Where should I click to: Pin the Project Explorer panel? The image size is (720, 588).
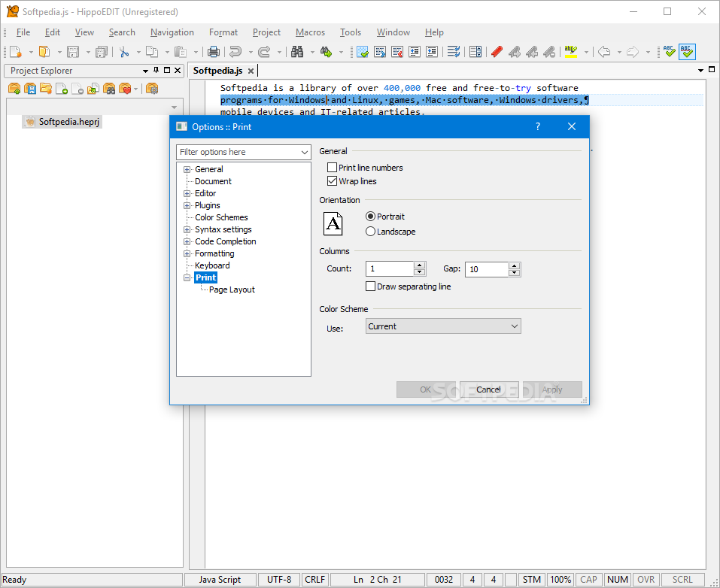coord(156,70)
